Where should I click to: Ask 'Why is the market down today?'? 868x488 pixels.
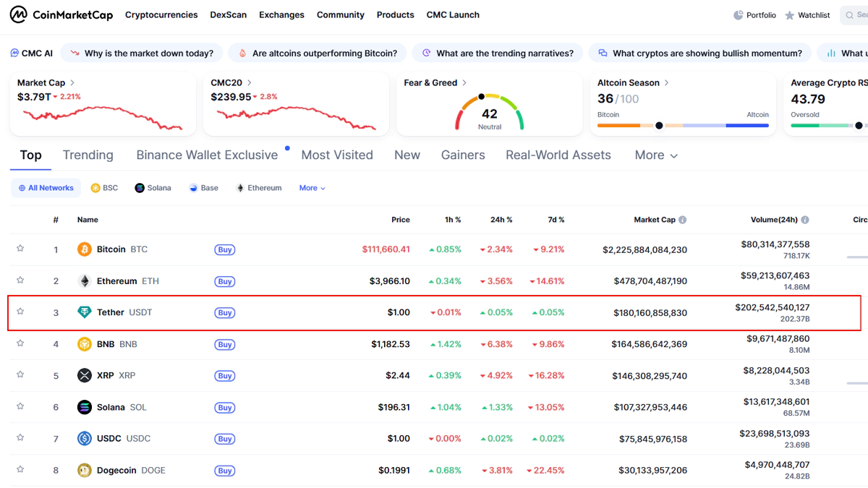[x=141, y=53]
